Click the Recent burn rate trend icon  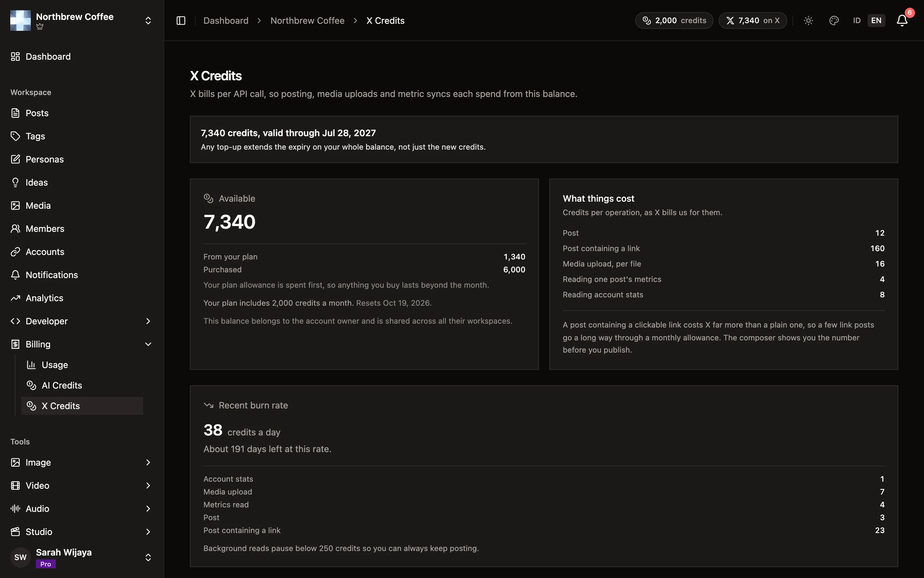[209, 405]
